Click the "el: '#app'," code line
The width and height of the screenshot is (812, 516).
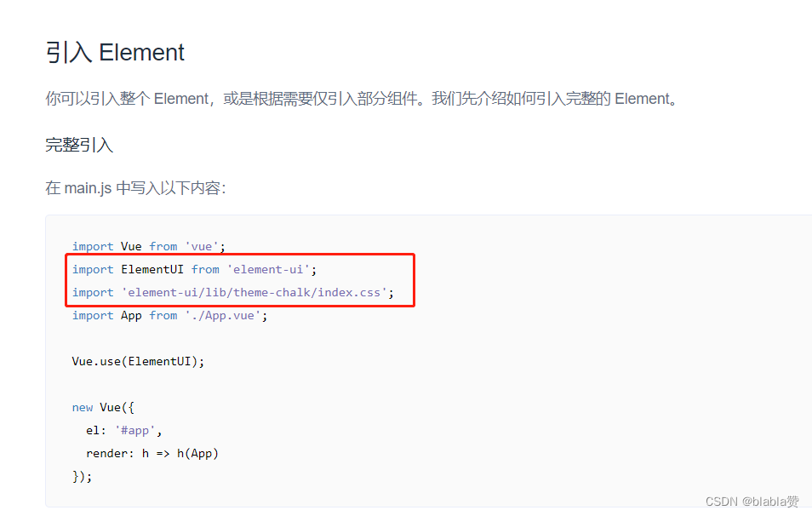(123, 431)
